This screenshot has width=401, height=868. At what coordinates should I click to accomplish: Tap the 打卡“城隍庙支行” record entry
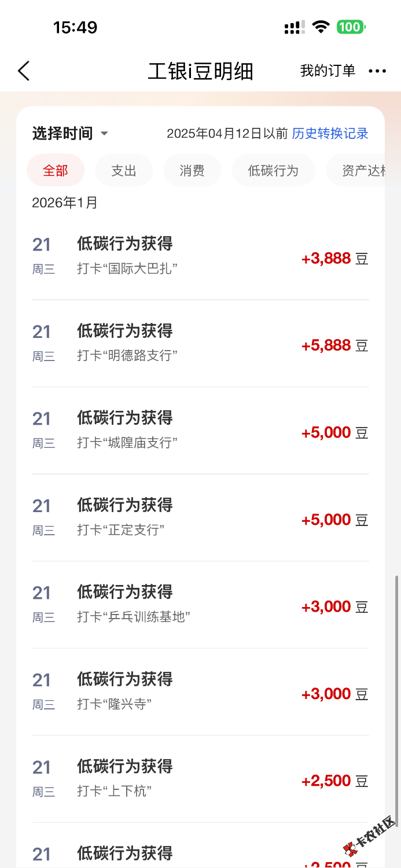point(200,431)
